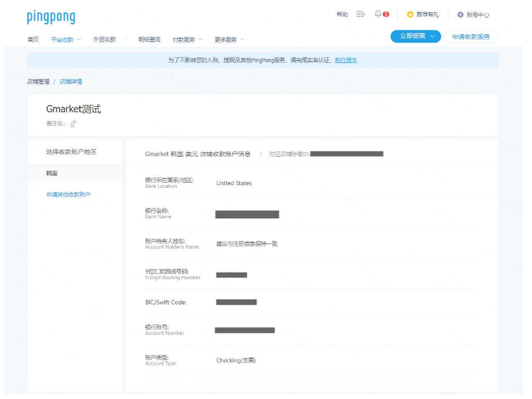Click the pingpong logo

coord(51,17)
